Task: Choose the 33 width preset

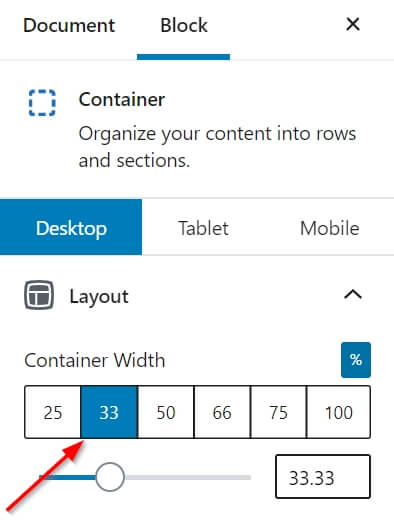Action: tap(109, 412)
